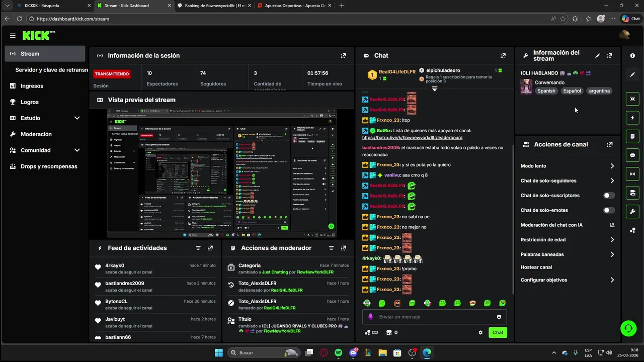Open the green headset support button
This screenshot has height=362, width=644.
point(628,329)
